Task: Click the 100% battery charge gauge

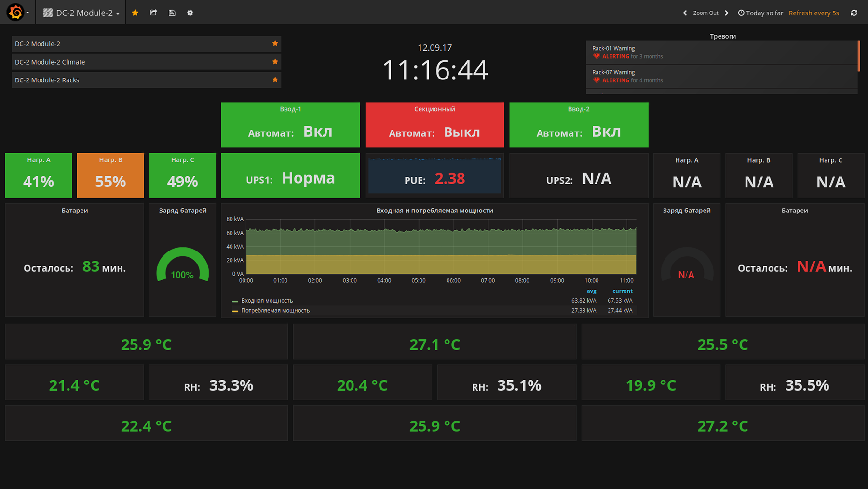Action: 182,264
